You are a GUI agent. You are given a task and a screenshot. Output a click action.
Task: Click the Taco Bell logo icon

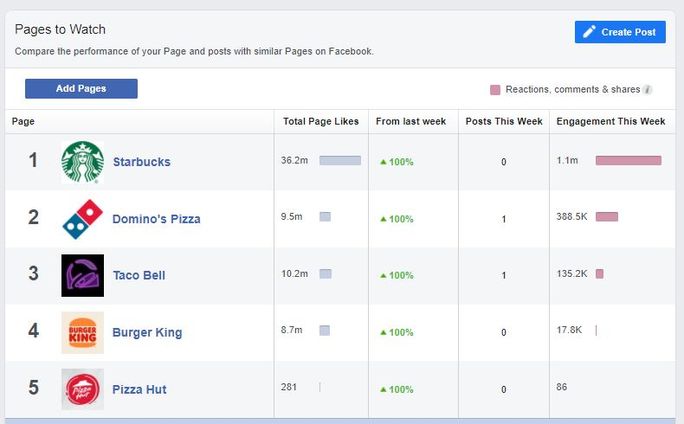pos(82,275)
